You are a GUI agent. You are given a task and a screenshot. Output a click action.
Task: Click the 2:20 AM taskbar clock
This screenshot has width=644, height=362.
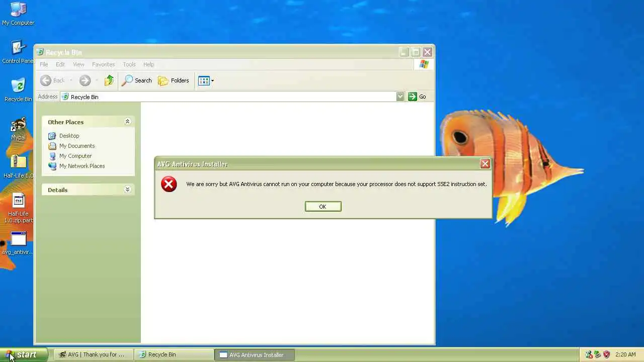click(x=625, y=354)
